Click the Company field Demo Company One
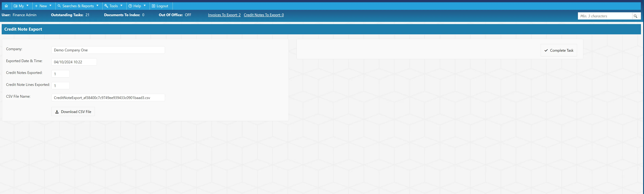 (108, 50)
